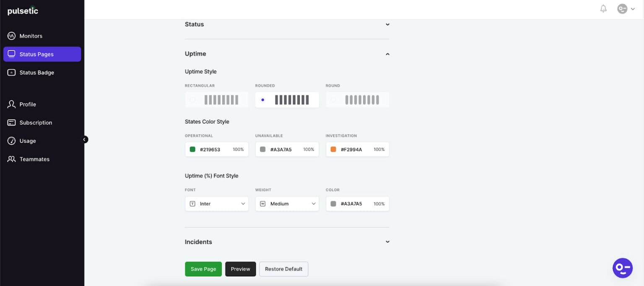The height and width of the screenshot is (286, 644).
Task: Expand the Incidents section
Action: pyautogui.click(x=387, y=241)
